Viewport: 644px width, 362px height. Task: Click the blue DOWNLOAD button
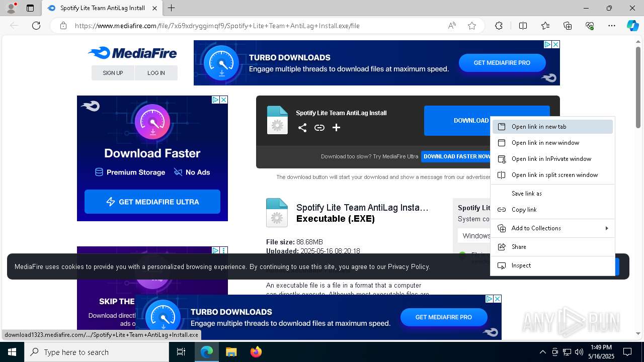pos(458,121)
